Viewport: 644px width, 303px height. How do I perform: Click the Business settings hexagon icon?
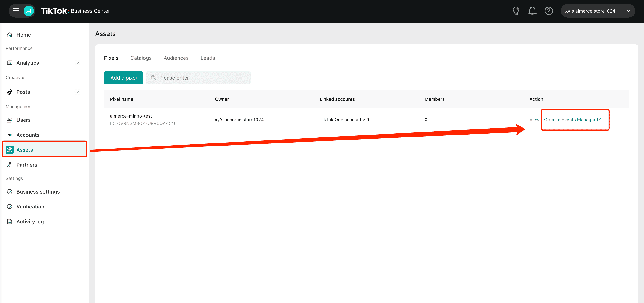click(x=10, y=191)
